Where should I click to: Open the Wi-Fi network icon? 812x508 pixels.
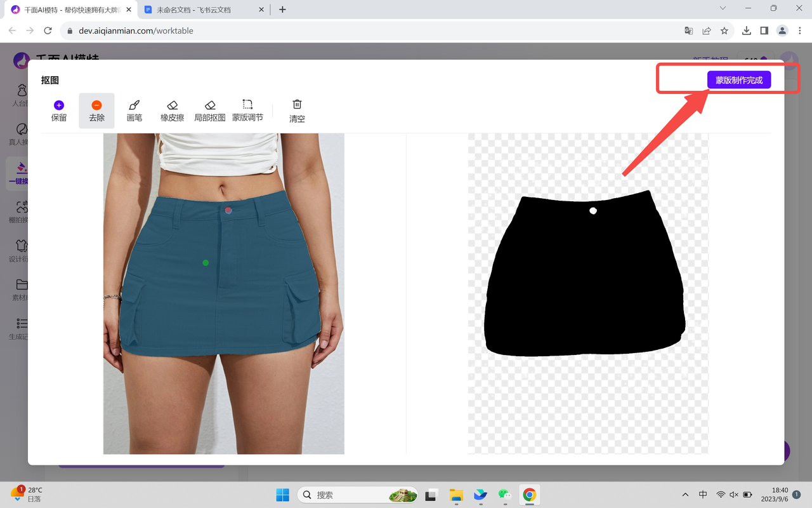point(721,495)
